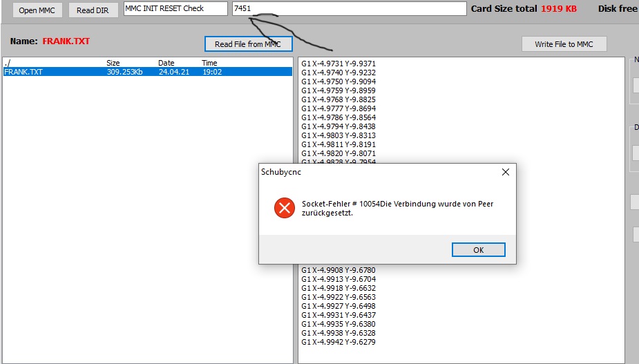Click the Card Size total 1919 KB label
This screenshot has width=639, height=364.
(524, 8)
